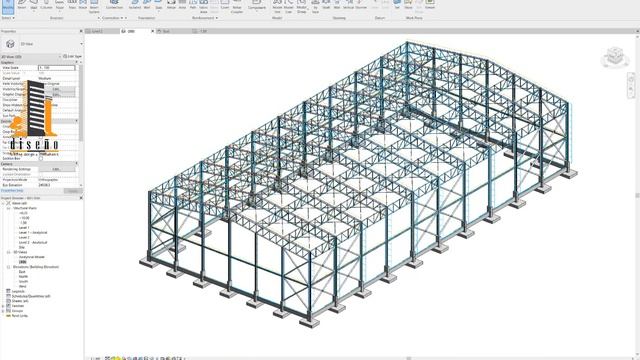Choose the Rebar Coupler tool
The height and width of the screenshot is (360, 640).
(x=237, y=6)
